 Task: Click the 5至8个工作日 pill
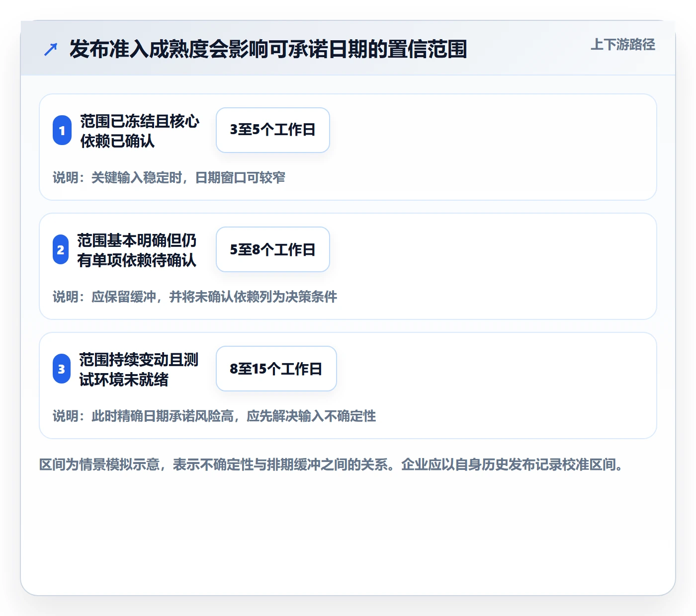click(x=273, y=249)
